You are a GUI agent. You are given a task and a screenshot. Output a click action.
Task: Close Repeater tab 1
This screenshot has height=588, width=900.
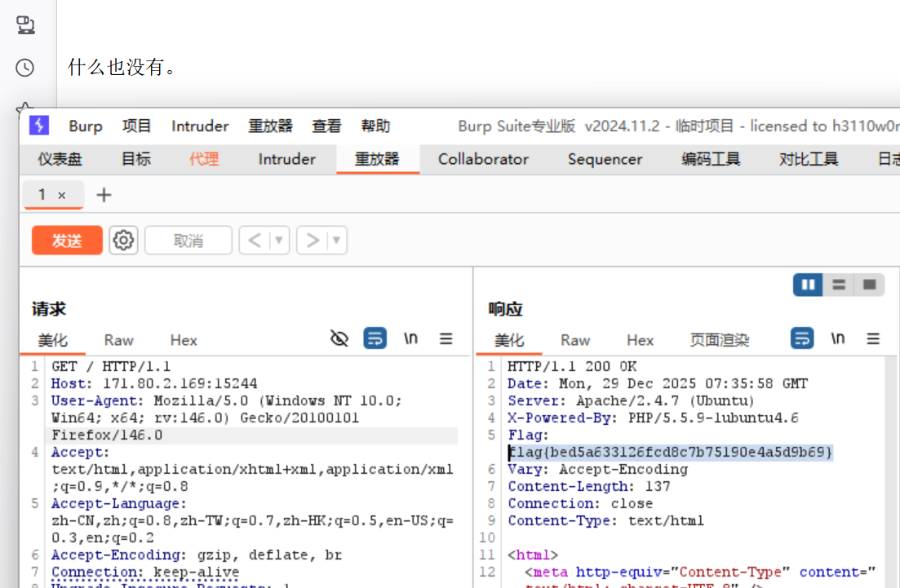tap(61, 196)
